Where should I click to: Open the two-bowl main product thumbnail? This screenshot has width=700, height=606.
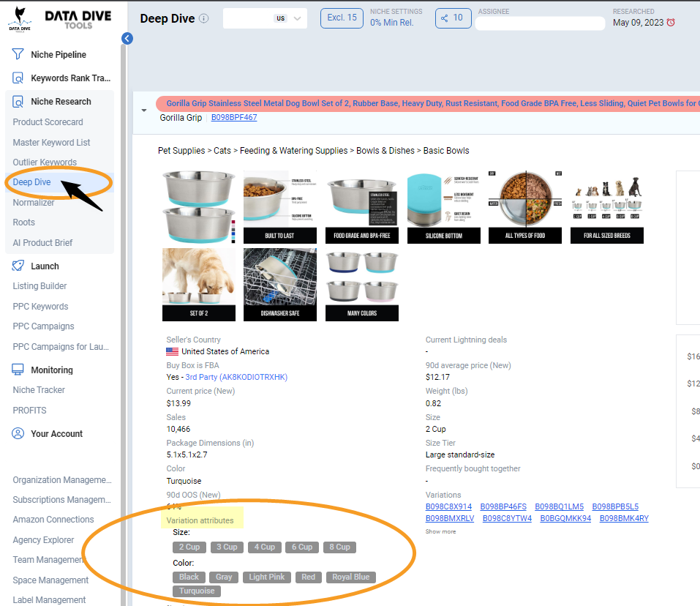[x=199, y=207]
